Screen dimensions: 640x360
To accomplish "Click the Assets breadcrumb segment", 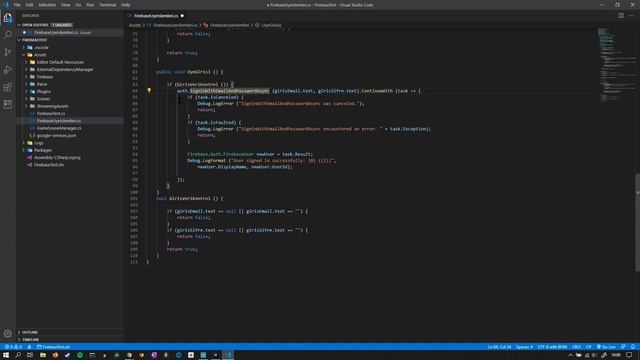I will pos(135,25).
